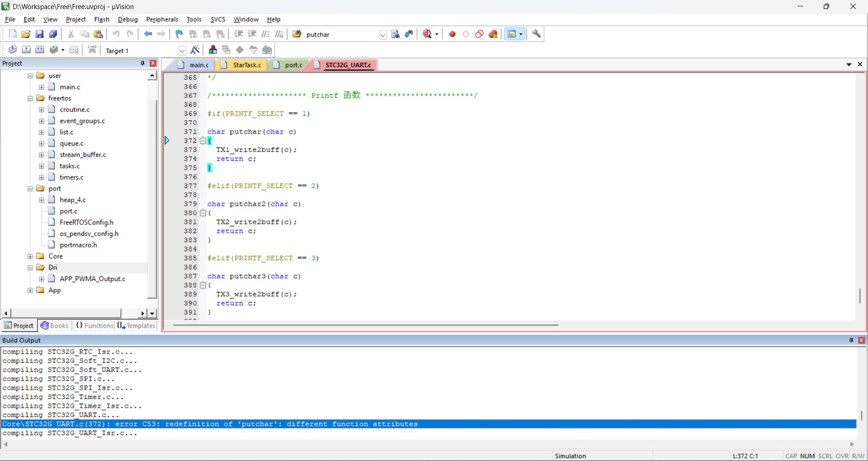The width and height of the screenshot is (868, 461).
Task: Collapse the putchar2 block at line 380
Action: [x=203, y=213]
